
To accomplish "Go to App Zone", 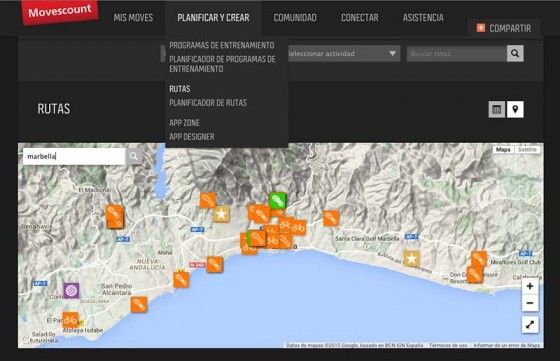I will 184,122.
